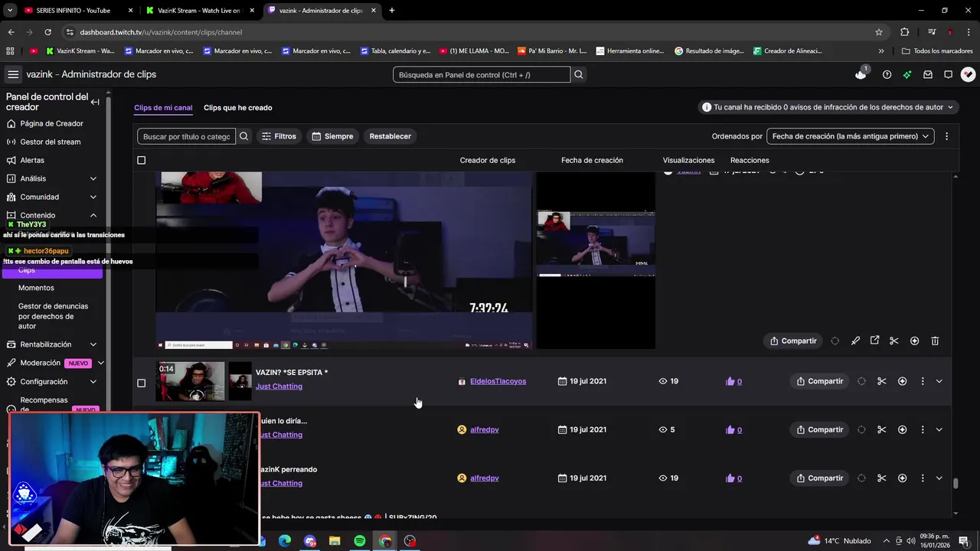Image resolution: width=980 pixels, height=551 pixels.
Task: Open Alertas in the sidebar
Action: tap(32, 160)
